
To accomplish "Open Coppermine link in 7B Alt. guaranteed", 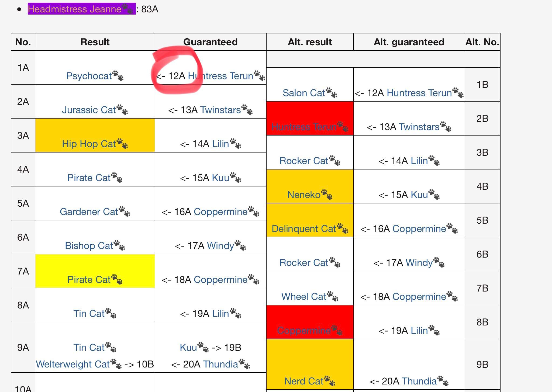I will pos(419,297).
